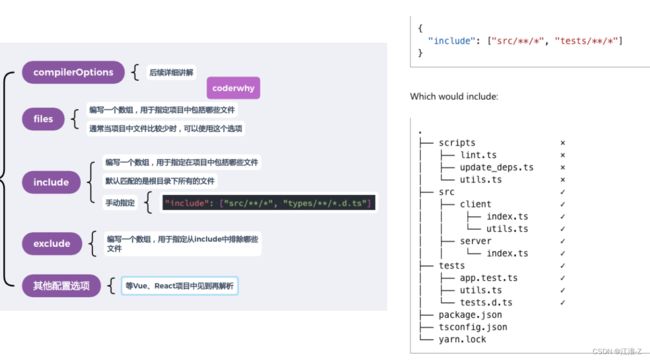Select the 等Vue、React项目中见到再解析 box
Screen dimensions: 650x360
[x=179, y=286]
